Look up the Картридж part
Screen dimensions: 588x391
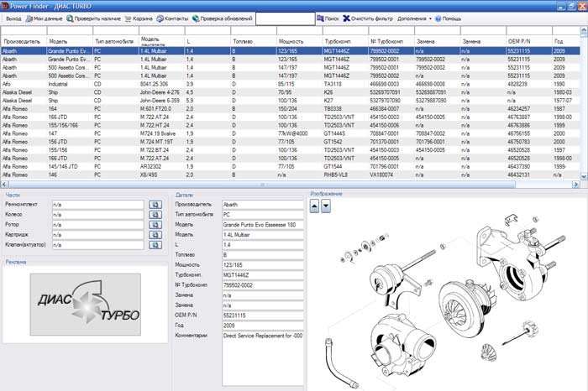[155, 235]
